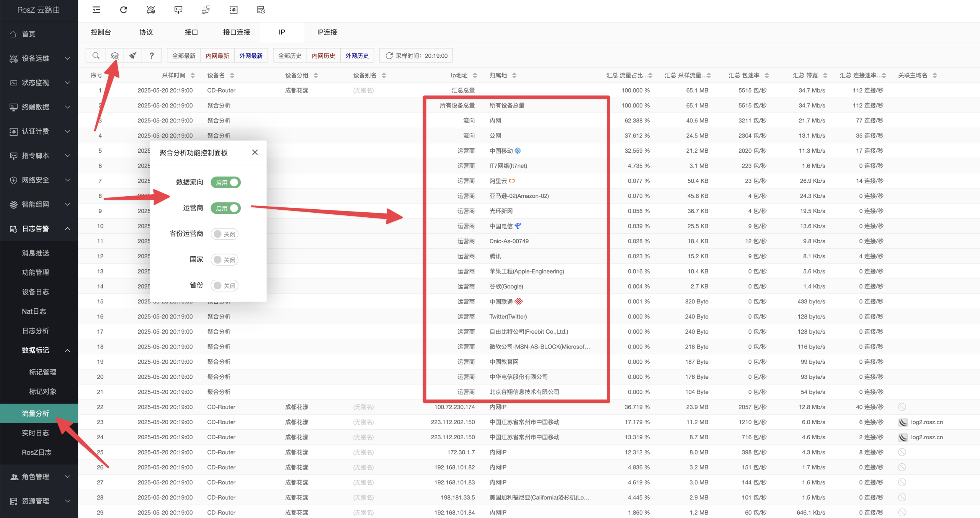Screen dimensions: 980x518
Task: Enable the 国家 toggle
Action: click(225, 260)
